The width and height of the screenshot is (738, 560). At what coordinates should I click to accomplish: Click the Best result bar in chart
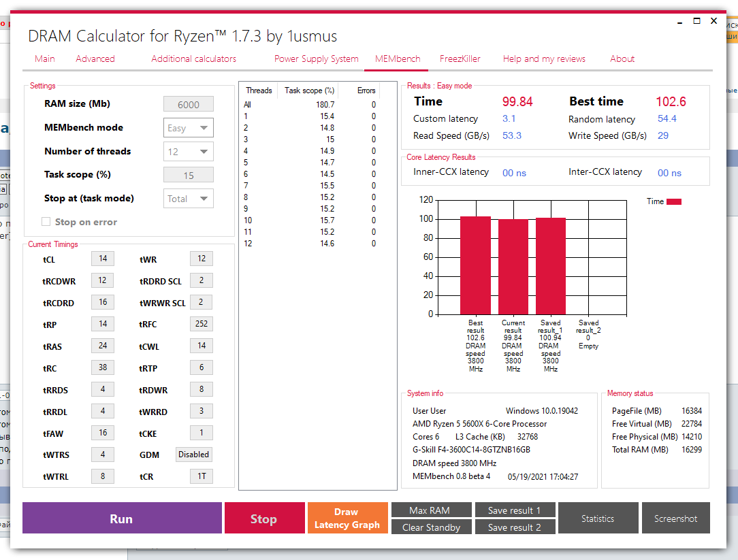point(475,265)
